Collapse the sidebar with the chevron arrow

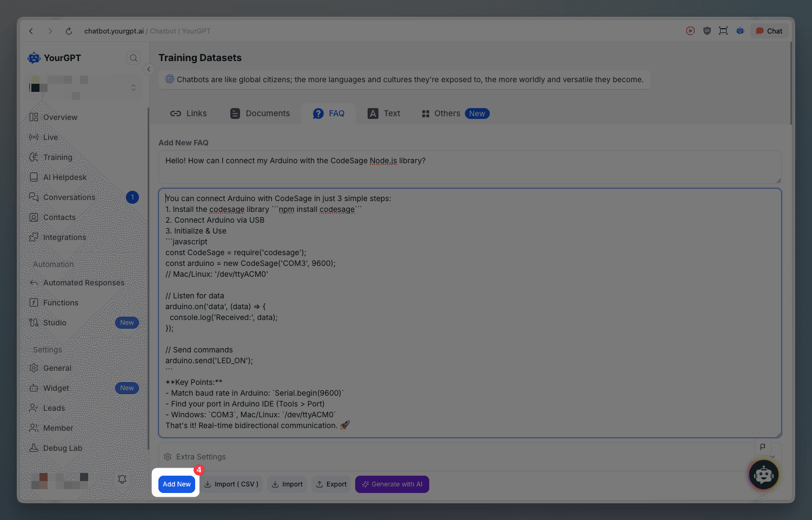pyautogui.click(x=149, y=69)
